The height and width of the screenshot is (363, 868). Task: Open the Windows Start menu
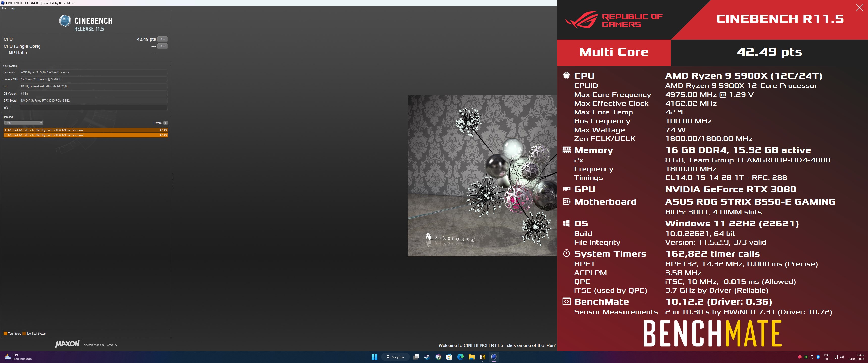tap(374, 357)
